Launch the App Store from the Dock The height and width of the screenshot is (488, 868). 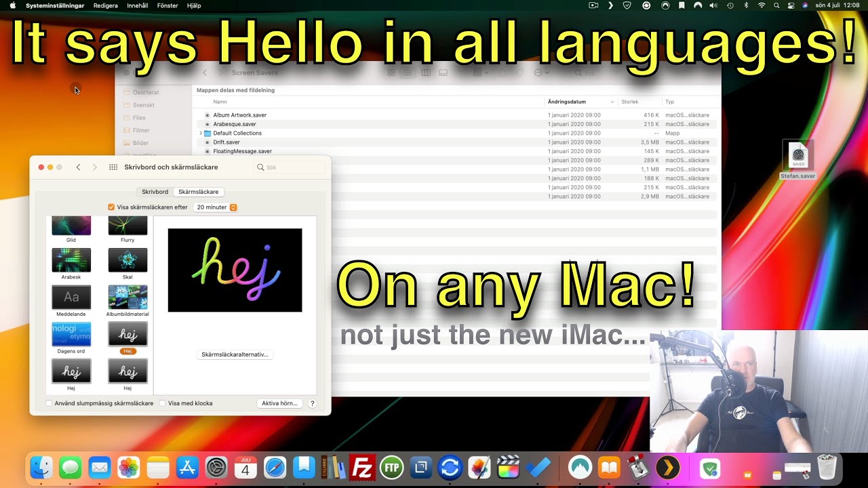(x=187, y=467)
